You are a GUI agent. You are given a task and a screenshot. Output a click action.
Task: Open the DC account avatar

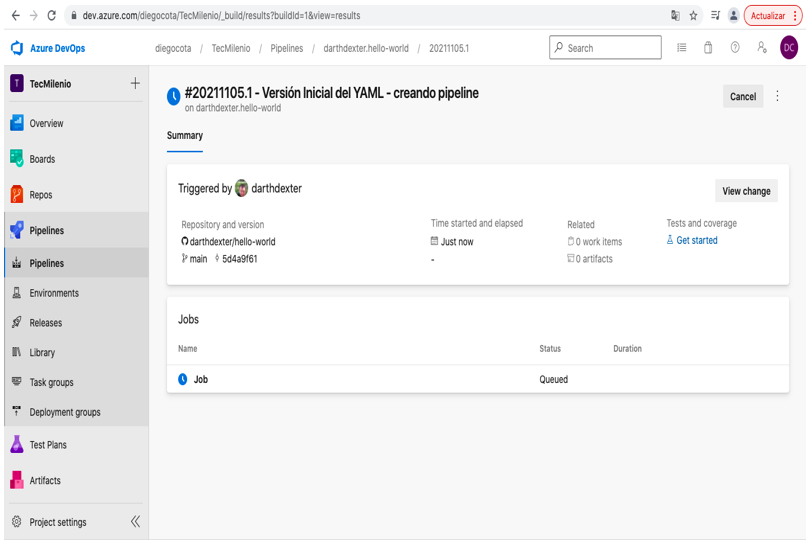click(789, 48)
